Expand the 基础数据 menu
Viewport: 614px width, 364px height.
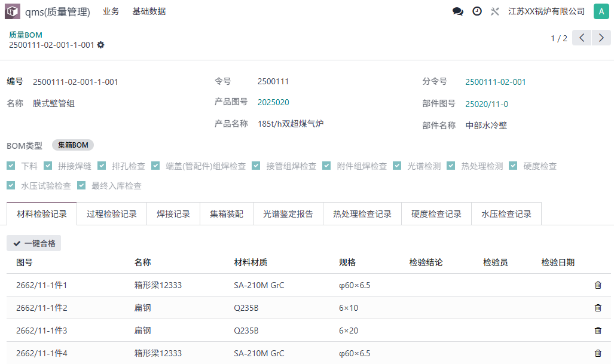pos(149,11)
